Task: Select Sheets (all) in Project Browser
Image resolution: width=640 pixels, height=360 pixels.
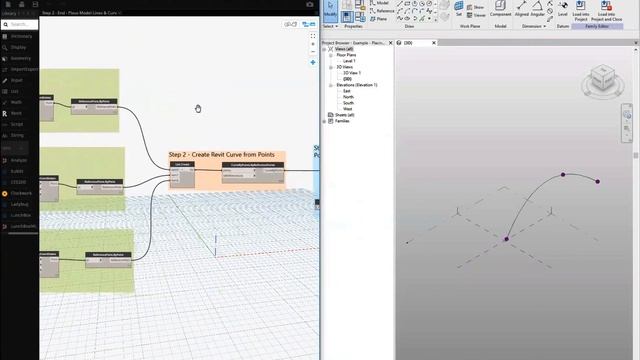Action: click(x=344, y=115)
